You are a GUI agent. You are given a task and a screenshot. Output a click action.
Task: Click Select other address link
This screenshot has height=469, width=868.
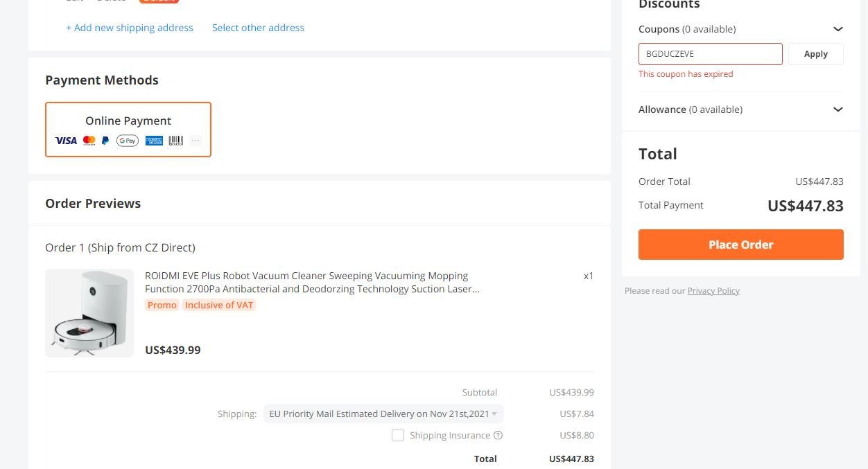tap(258, 28)
